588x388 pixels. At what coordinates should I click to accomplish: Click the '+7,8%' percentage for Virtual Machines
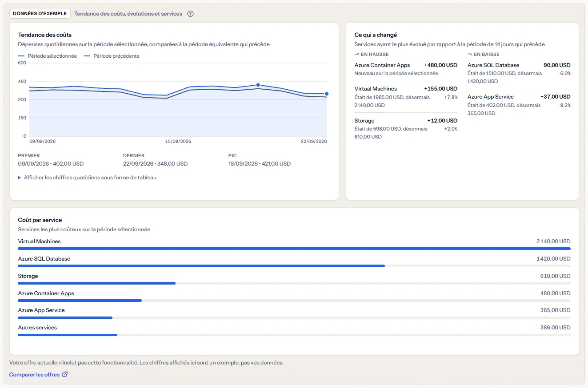click(x=451, y=97)
